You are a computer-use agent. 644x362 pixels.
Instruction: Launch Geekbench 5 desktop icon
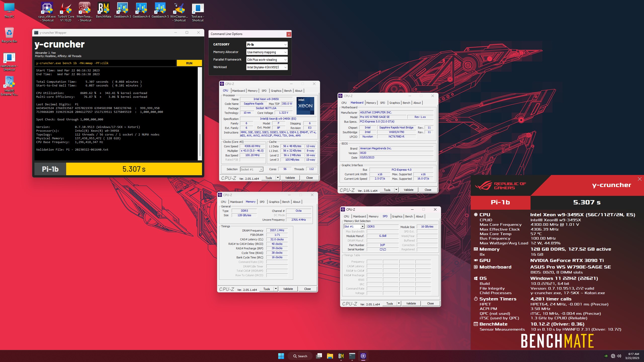coord(160,11)
